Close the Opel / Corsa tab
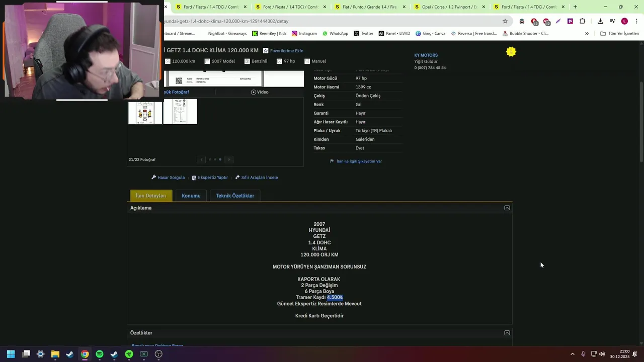The height and width of the screenshot is (362, 644). click(x=484, y=7)
